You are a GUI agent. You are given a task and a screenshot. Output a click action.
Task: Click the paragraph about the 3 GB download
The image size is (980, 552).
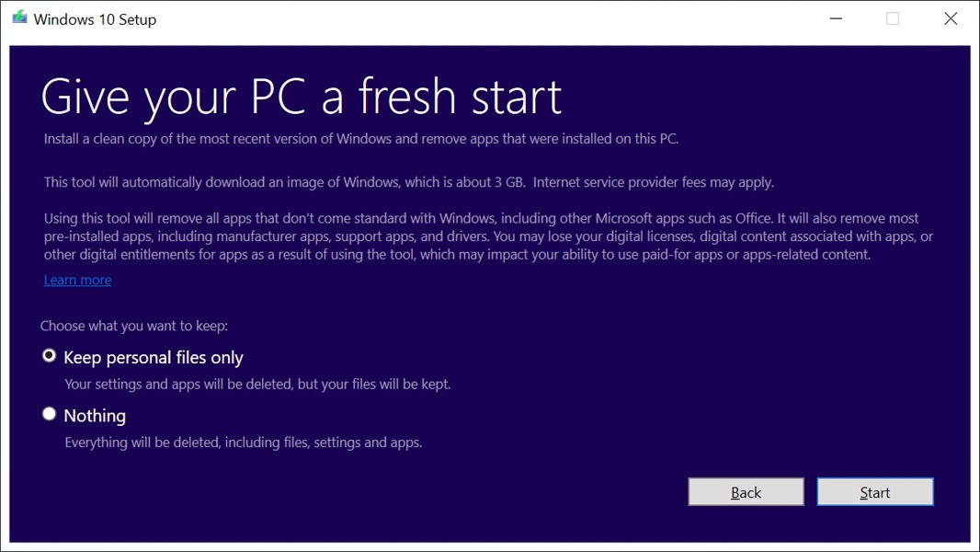click(408, 182)
